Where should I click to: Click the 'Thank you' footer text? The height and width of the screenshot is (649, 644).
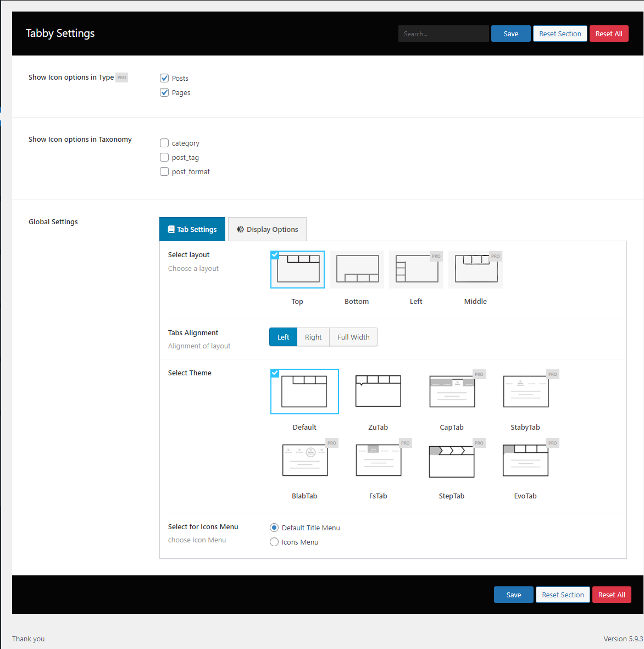click(28, 639)
